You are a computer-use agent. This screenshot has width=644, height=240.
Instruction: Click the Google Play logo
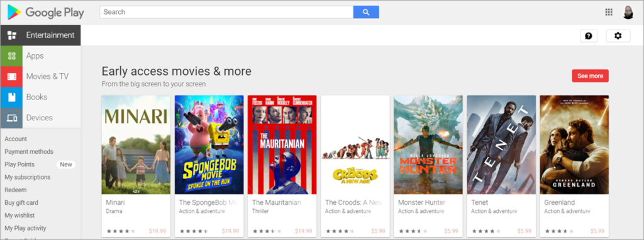click(x=45, y=13)
